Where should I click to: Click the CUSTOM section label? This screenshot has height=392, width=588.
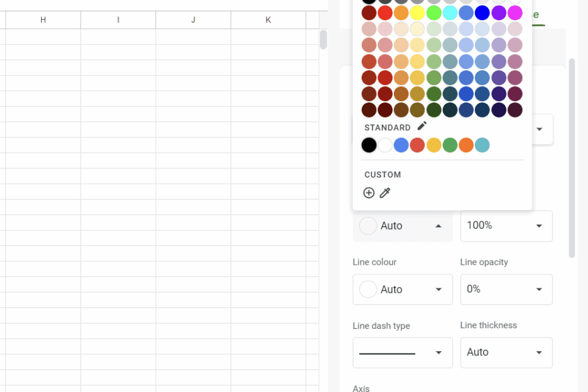pos(383,175)
